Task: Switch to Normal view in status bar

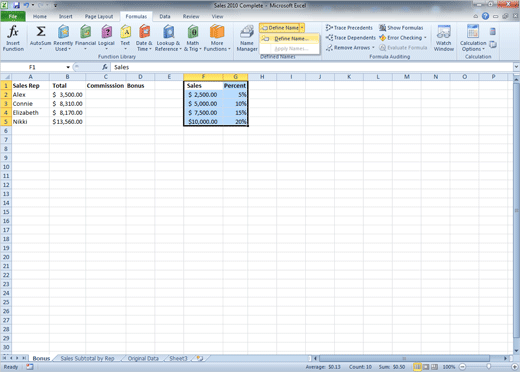Action: point(417,367)
